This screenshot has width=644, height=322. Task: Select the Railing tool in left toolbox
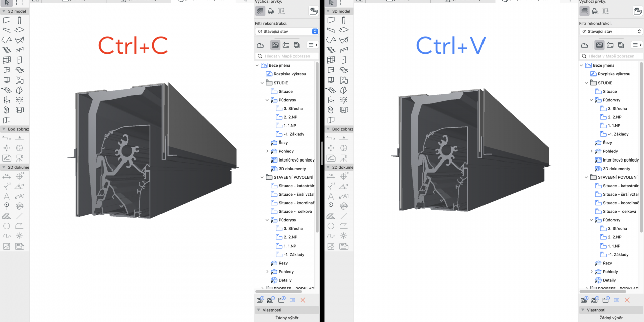(20, 50)
